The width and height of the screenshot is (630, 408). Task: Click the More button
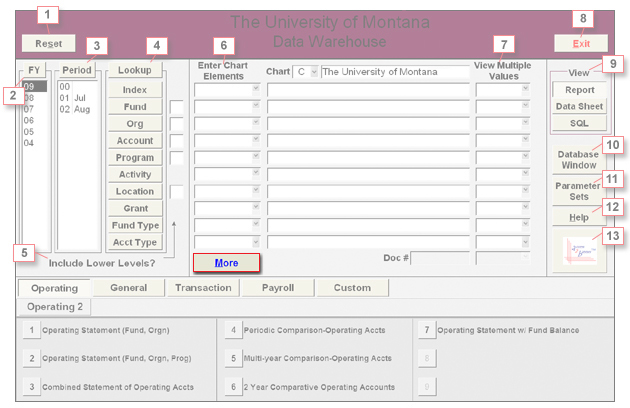click(x=227, y=262)
